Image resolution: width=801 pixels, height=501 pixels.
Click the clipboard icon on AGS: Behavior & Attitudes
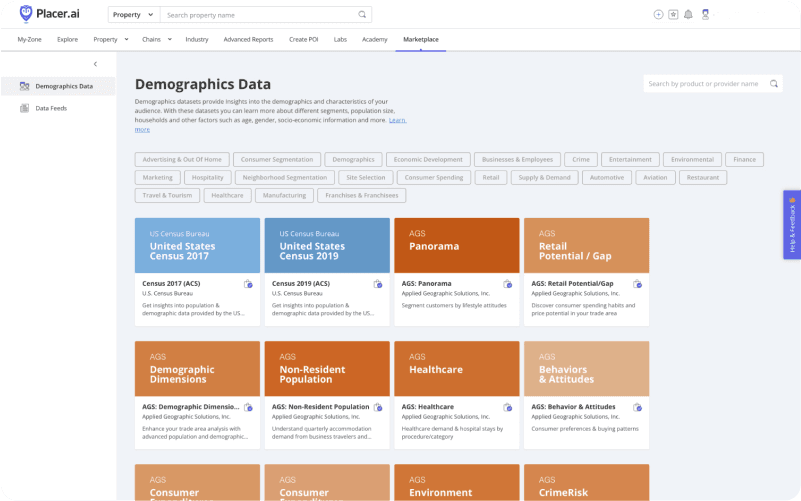[637, 407]
